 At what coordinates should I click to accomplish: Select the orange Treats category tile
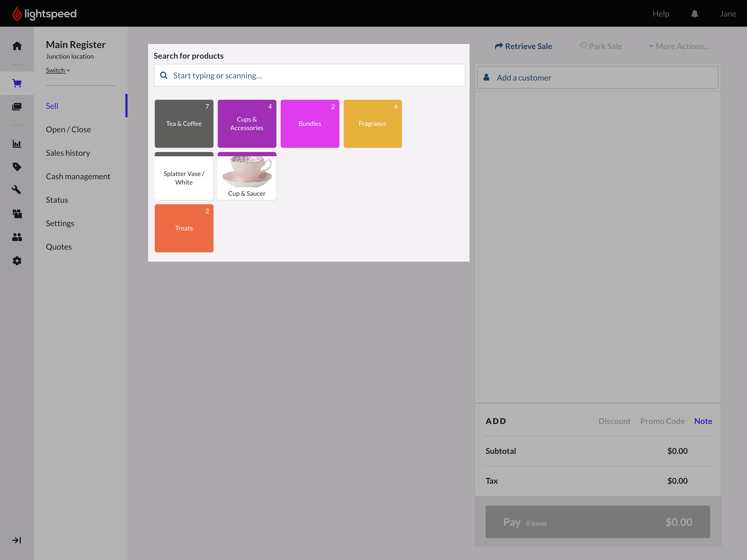(184, 228)
